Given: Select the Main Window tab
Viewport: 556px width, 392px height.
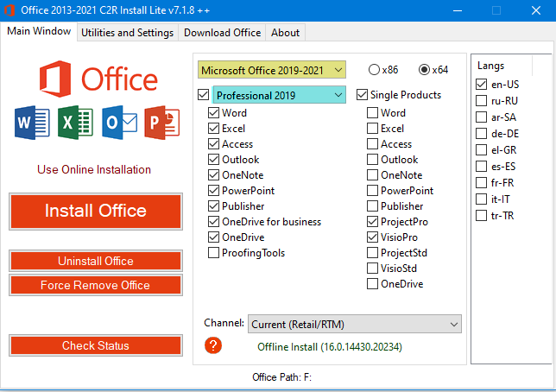Looking at the screenshot, I should point(39,31).
